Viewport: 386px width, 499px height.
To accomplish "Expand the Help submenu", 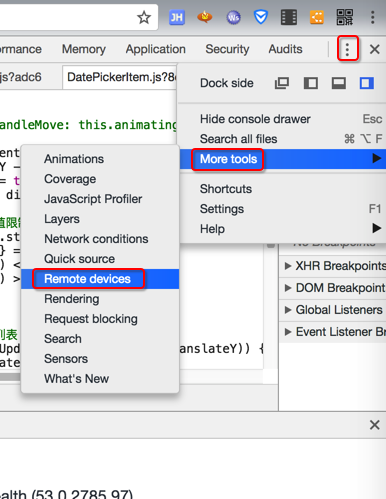I will [x=283, y=229].
